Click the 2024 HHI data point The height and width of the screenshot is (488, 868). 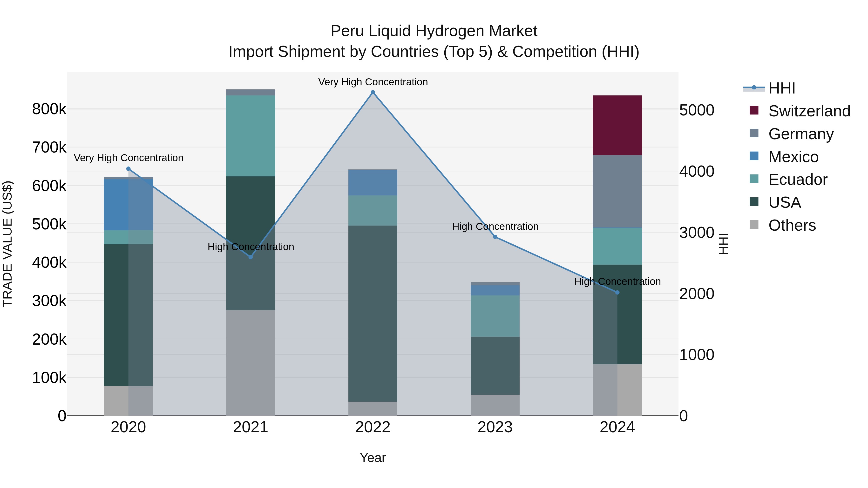pos(617,292)
